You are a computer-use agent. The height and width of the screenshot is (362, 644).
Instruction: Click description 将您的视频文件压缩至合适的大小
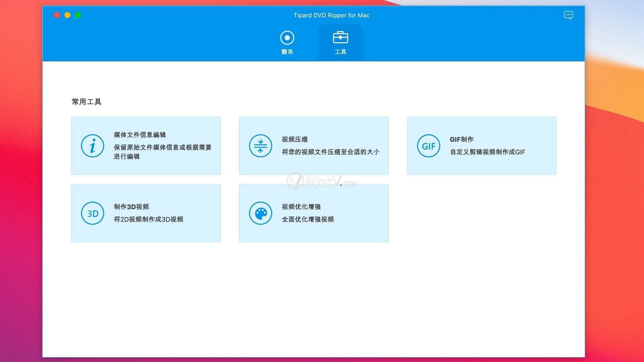(330, 152)
